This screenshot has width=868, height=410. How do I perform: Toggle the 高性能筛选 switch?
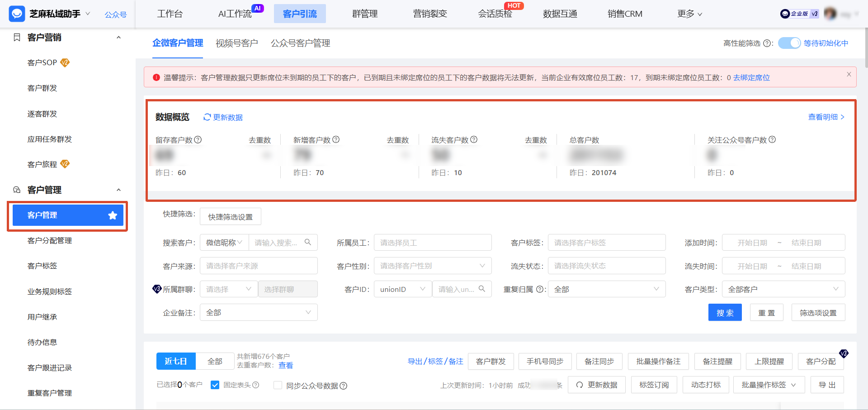pyautogui.click(x=789, y=43)
